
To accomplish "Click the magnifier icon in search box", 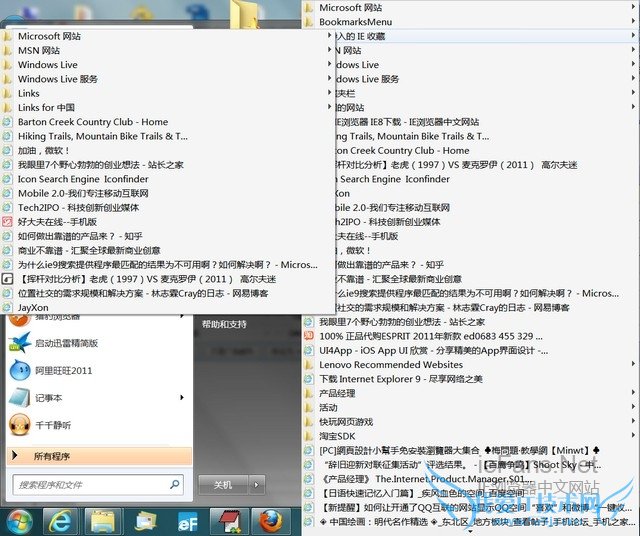I will pyautogui.click(x=174, y=485).
